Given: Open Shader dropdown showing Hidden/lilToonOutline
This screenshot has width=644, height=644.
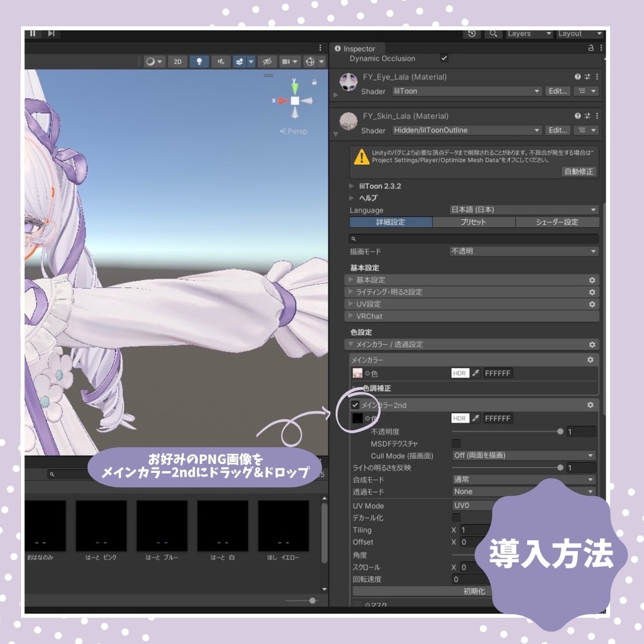Looking at the screenshot, I should tap(467, 130).
